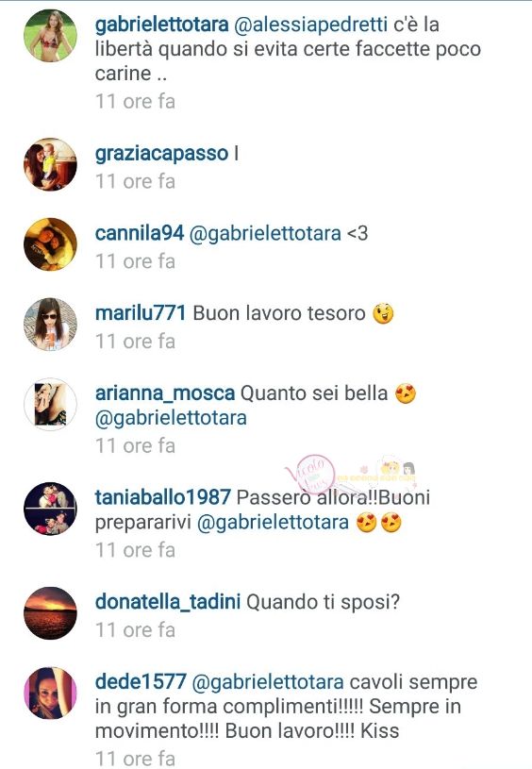Open marilu771's avatar

(51, 325)
